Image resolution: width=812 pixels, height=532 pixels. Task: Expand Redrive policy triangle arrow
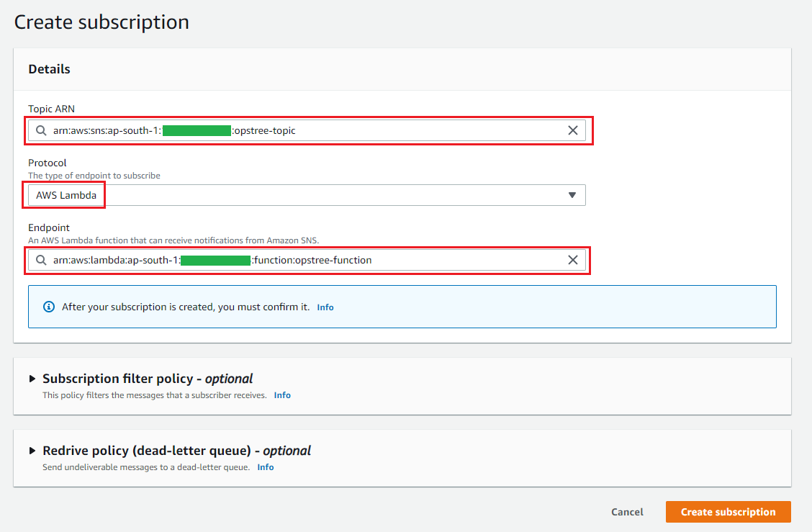click(x=32, y=451)
